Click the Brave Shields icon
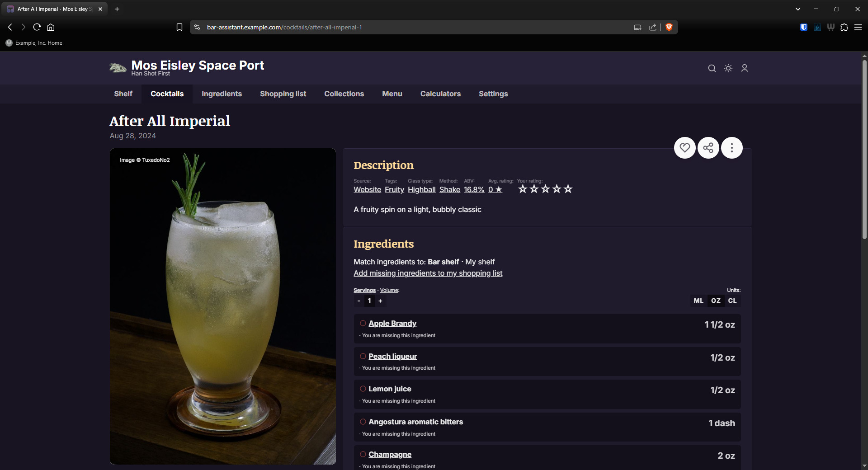 tap(669, 27)
